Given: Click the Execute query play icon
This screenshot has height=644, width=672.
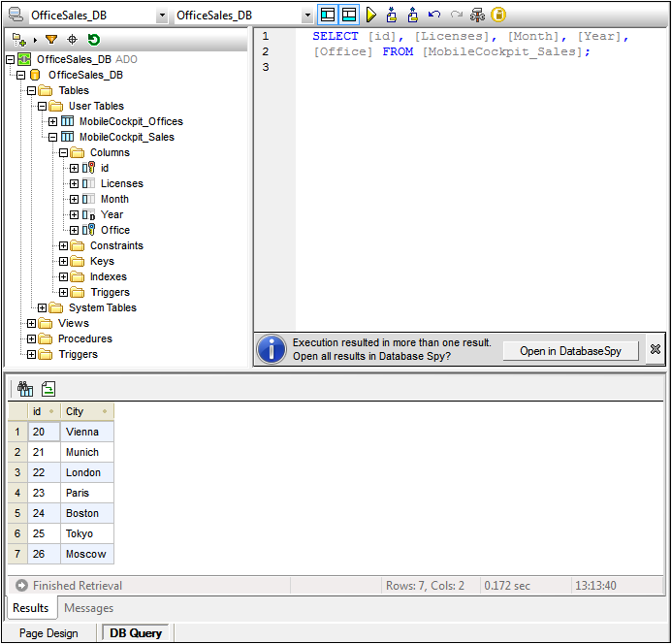Looking at the screenshot, I should (x=371, y=16).
